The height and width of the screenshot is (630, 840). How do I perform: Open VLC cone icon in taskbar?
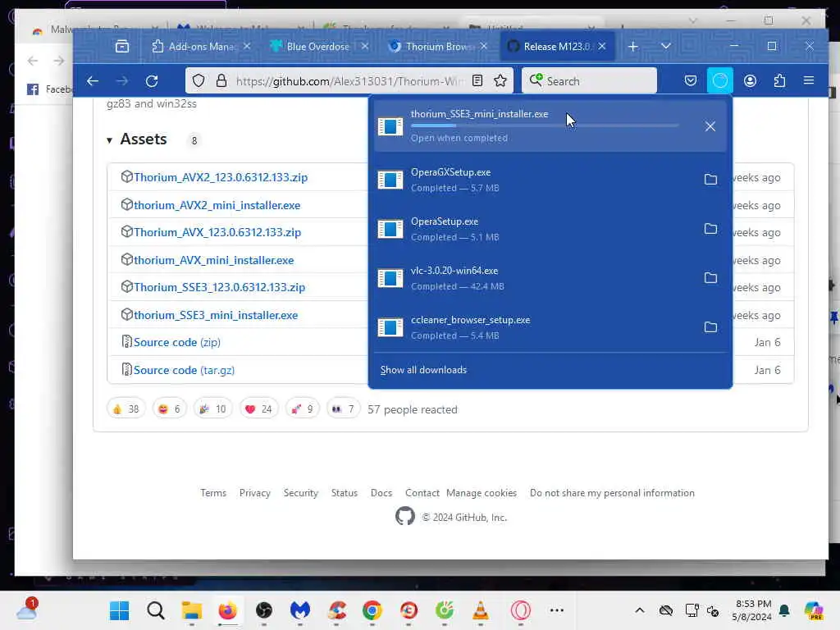tap(481, 610)
